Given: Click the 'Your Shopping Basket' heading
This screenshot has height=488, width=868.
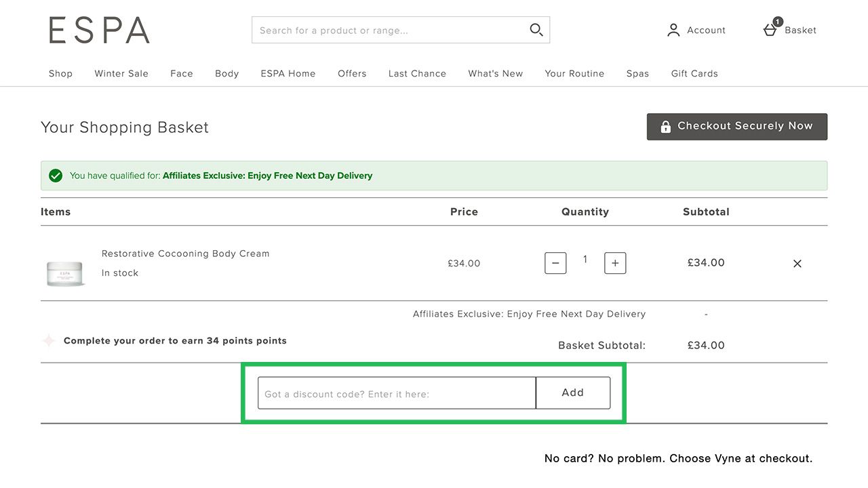Looking at the screenshot, I should pyautogui.click(x=125, y=127).
